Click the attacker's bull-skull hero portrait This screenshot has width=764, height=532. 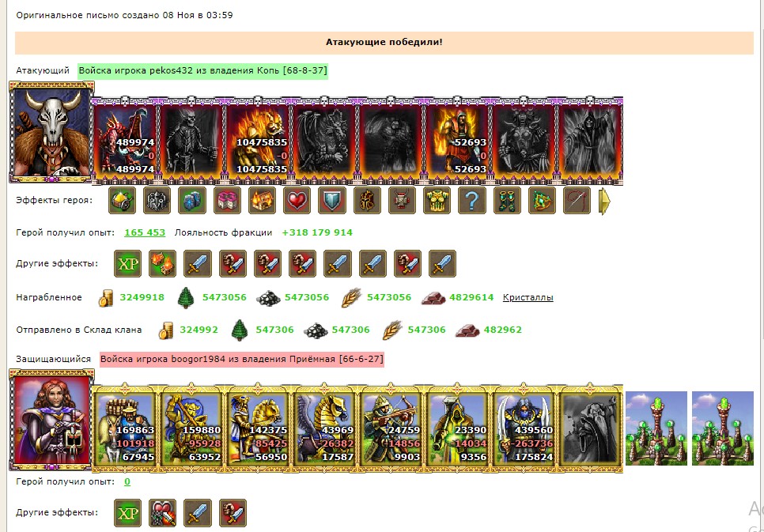pyautogui.click(x=51, y=132)
